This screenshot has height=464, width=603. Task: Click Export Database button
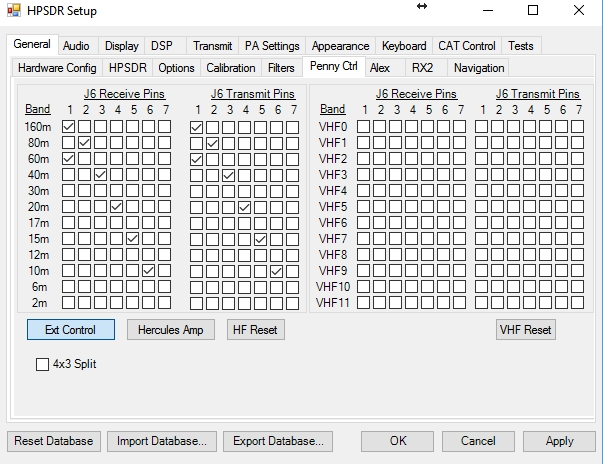pos(278,441)
